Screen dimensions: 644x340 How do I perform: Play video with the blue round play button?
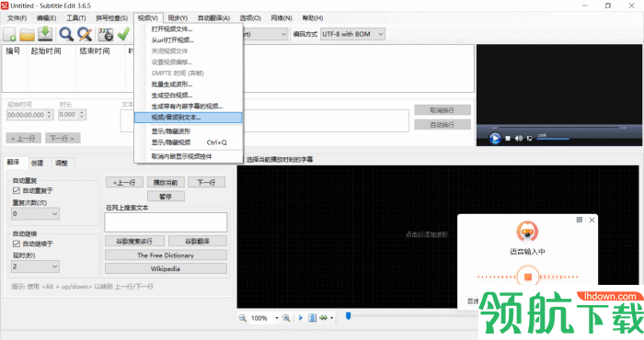495,138
